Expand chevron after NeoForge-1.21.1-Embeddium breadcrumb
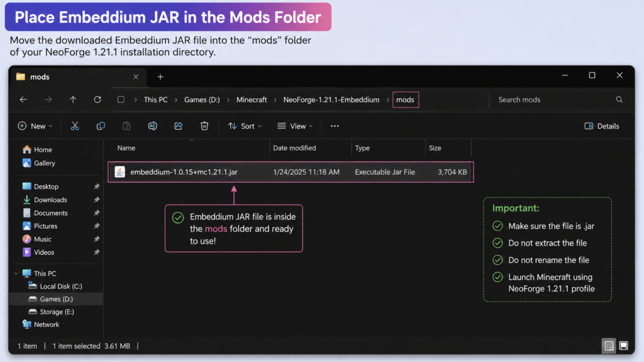This screenshot has width=644, height=362. (x=387, y=100)
